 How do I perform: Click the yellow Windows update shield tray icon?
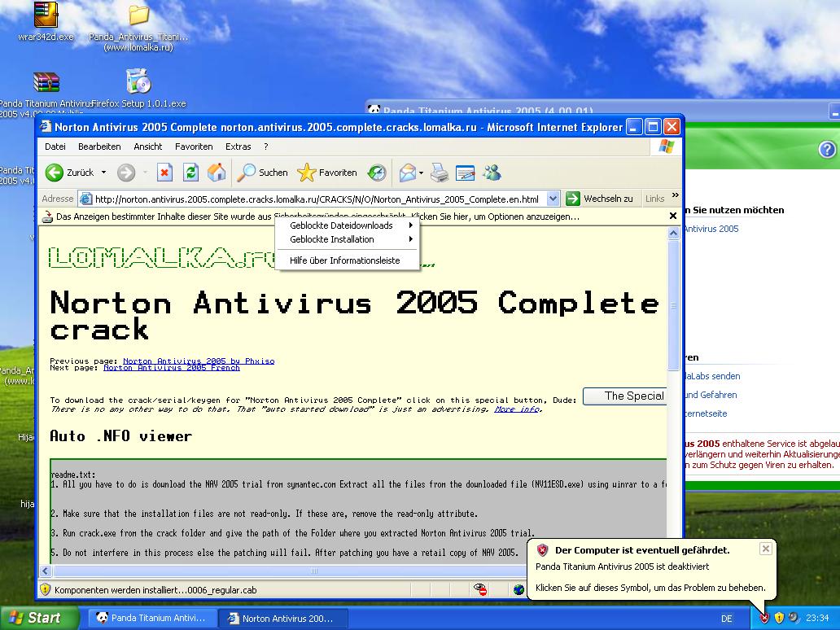tap(779, 618)
